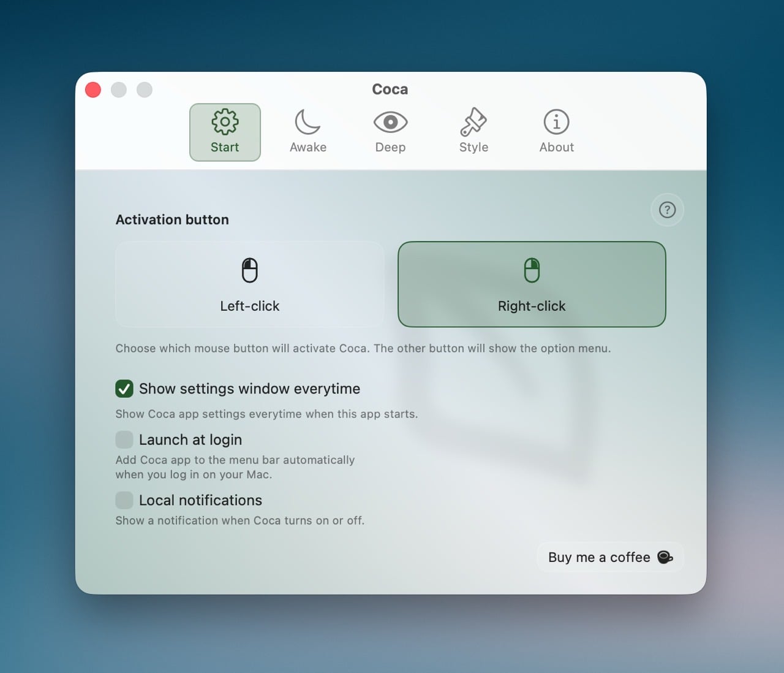784x673 pixels.
Task: Click the activation description text
Action: point(363,348)
